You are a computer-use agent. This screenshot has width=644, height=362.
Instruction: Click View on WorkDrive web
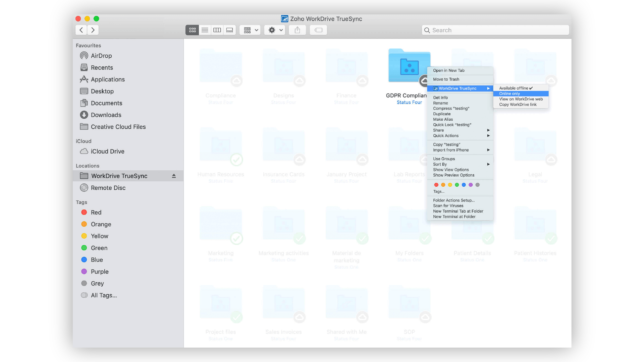pos(521,99)
